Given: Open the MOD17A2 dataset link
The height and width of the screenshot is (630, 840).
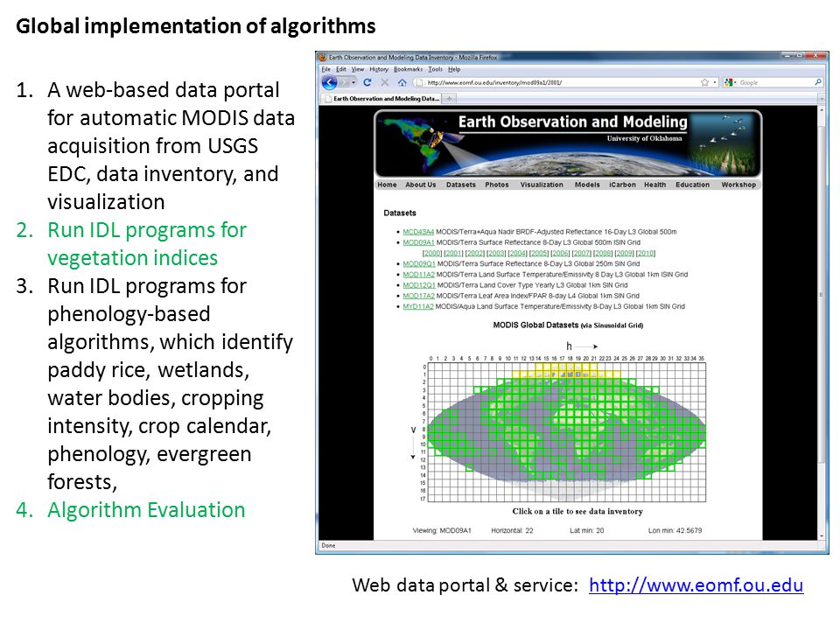Looking at the screenshot, I should pyautogui.click(x=418, y=296).
